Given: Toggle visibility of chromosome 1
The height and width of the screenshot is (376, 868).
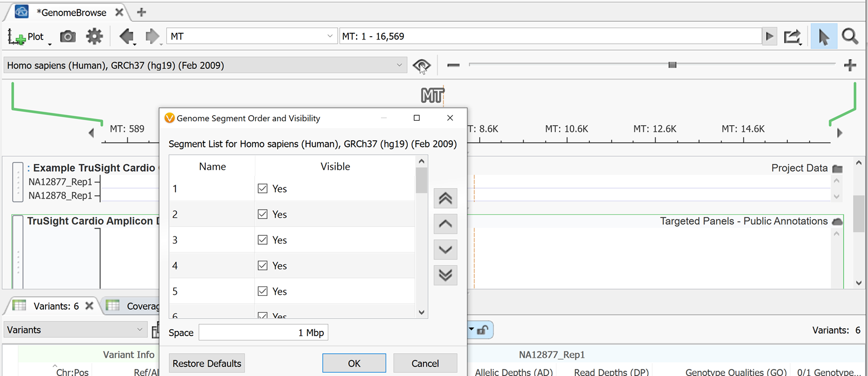Looking at the screenshot, I should tap(262, 189).
